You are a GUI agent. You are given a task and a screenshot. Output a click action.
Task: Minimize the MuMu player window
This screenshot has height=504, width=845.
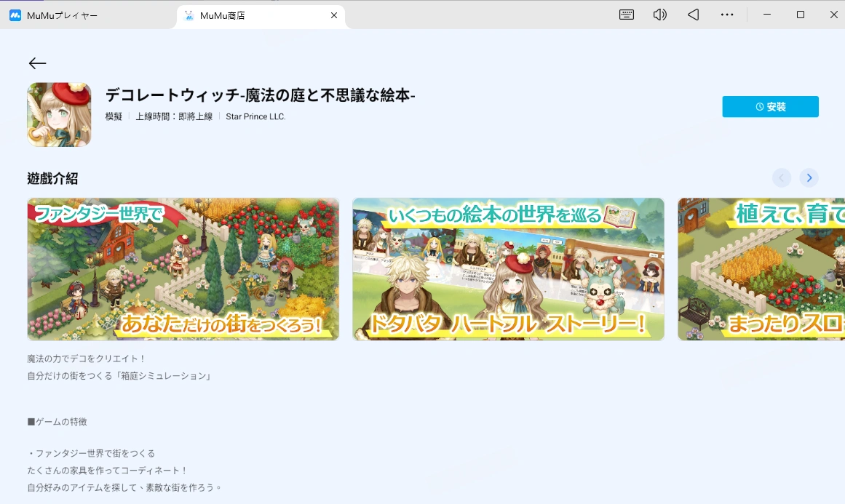pyautogui.click(x=767, y=15)
